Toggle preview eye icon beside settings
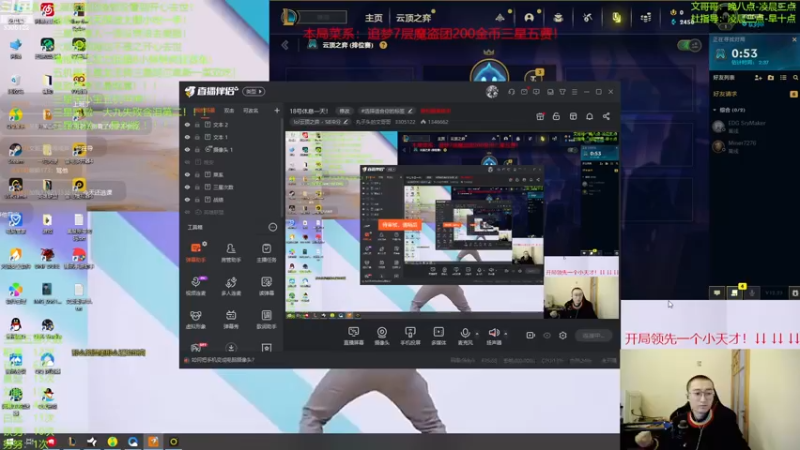Image resolution: width=800 pixels, height=450 pixels. [547, 335]
